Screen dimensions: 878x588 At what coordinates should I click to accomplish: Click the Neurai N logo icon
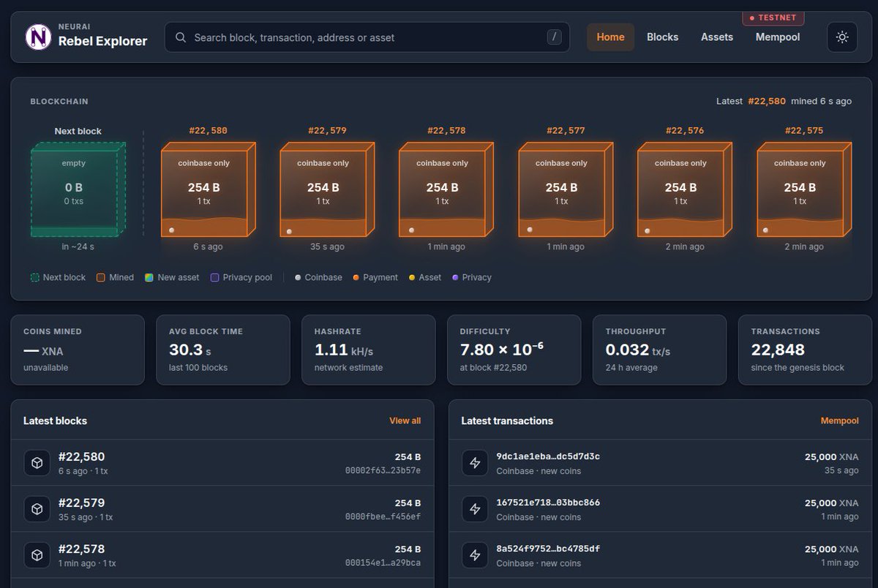click(x=38, y=37)
